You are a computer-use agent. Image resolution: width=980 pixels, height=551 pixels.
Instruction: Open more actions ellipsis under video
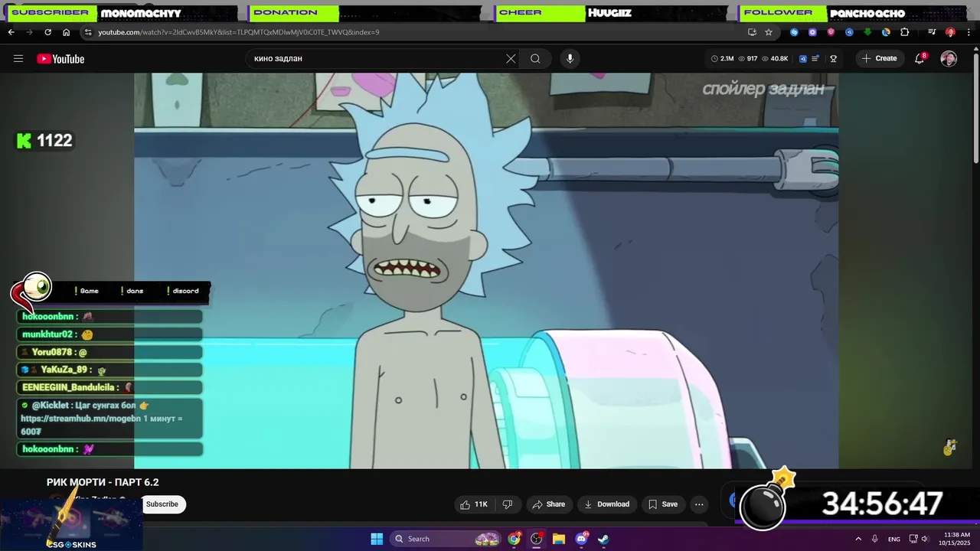(x=699, y=504)
